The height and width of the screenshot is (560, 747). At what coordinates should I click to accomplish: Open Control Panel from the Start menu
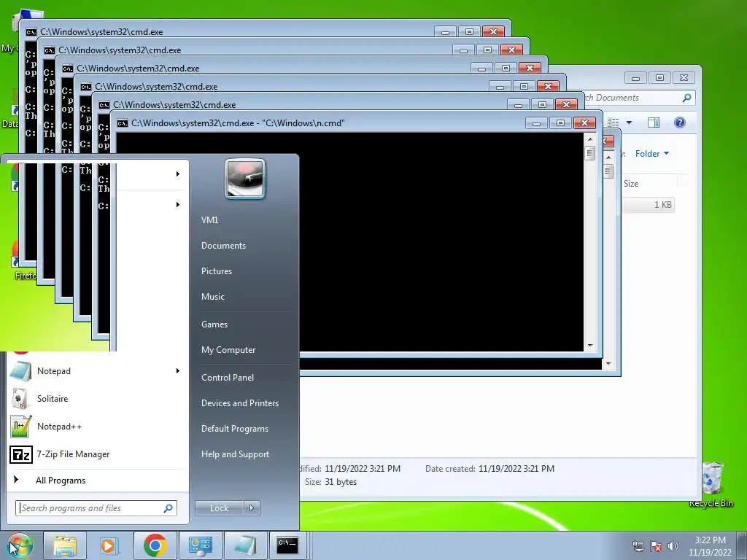[x=228, y=378]
